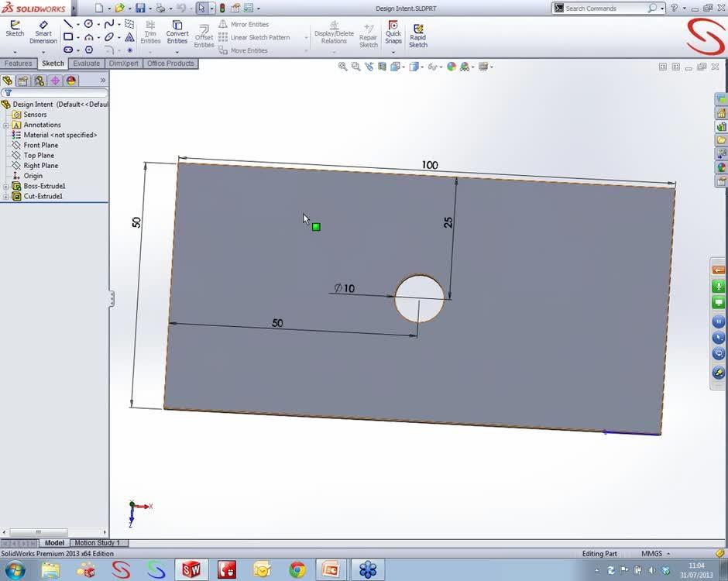This screenshot has width=728, height=581.
Task: Click Edit Appearance color ball in view toolbar
Action: (452, 67)
